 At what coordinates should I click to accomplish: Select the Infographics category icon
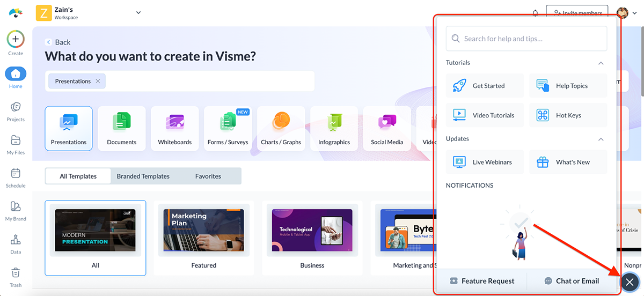tap(334, 123)
